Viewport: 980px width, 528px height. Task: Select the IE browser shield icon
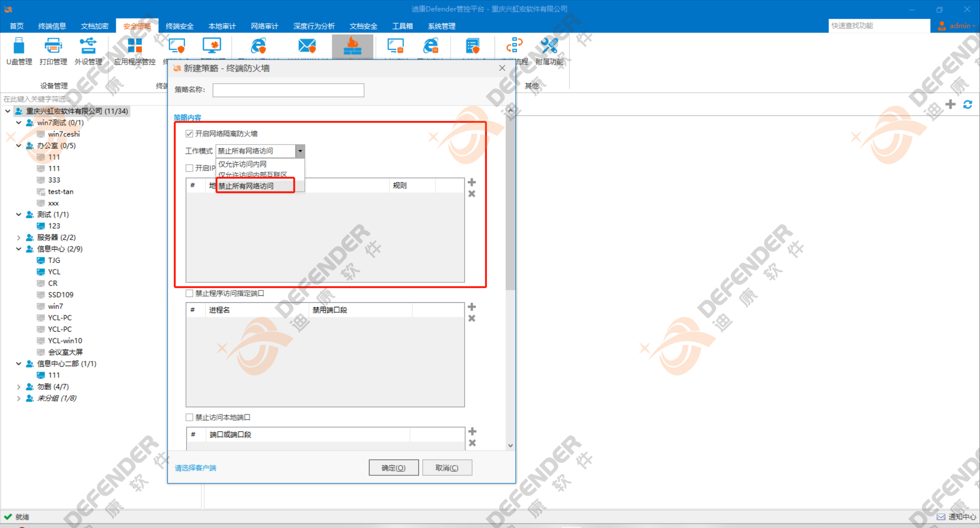258,46
